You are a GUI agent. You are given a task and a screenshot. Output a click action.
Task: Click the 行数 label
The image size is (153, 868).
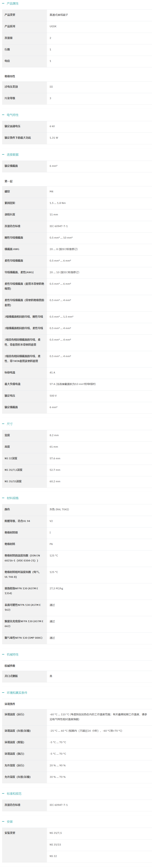tap(7, 49)
